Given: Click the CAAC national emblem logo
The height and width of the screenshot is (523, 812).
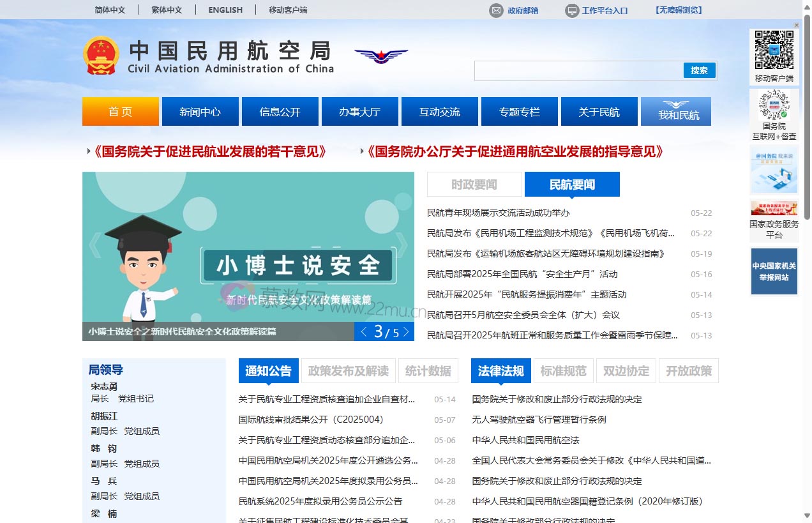Looking at the screenshot, I should pyautogui.click(x=102, y=55).
